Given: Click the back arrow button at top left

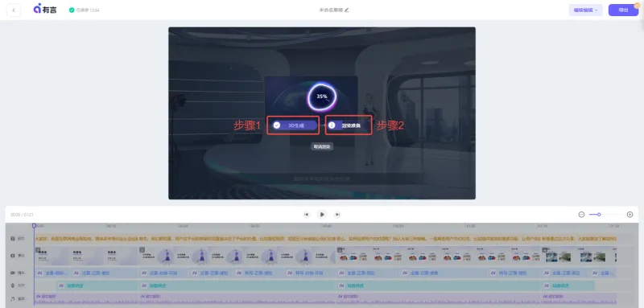Looking at the screenshot, I should [14, 10].
